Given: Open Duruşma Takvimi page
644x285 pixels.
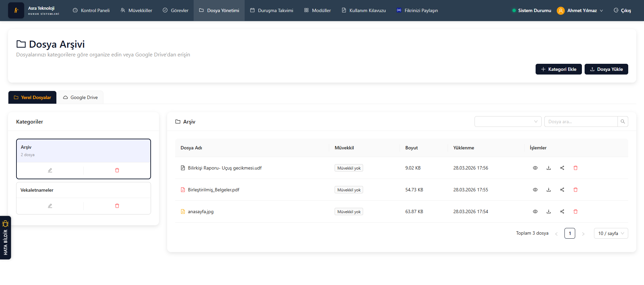Looking at the screenshot, I should pos(271,10).
